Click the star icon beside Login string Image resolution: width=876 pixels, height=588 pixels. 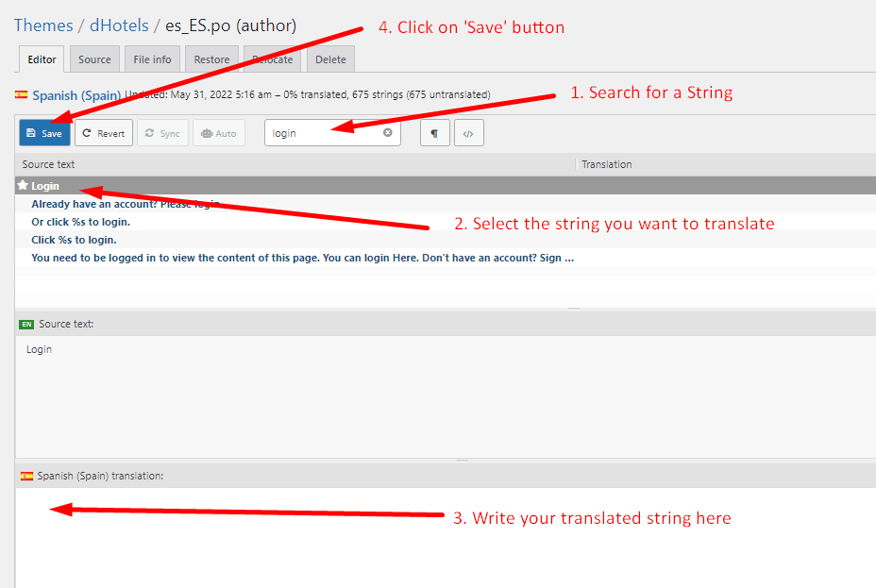24,186
